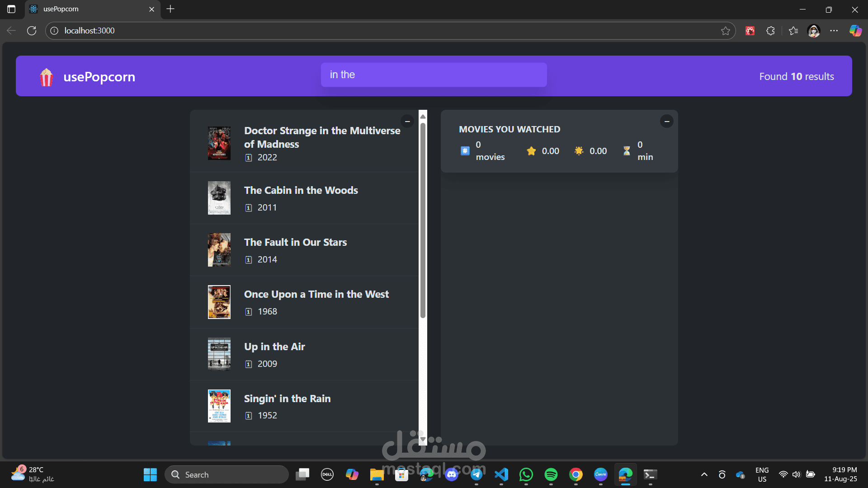Select Up in the Air movie
Image resolution: width=868 pixels, height=488 pixels.
304,354
